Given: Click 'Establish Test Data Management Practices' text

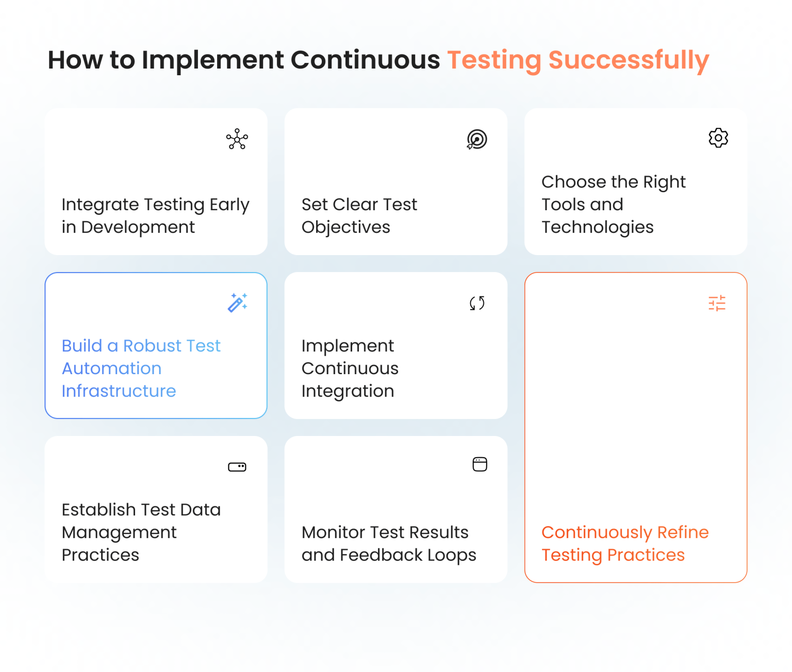Looking at the screenshot, I should coord(141,532).
